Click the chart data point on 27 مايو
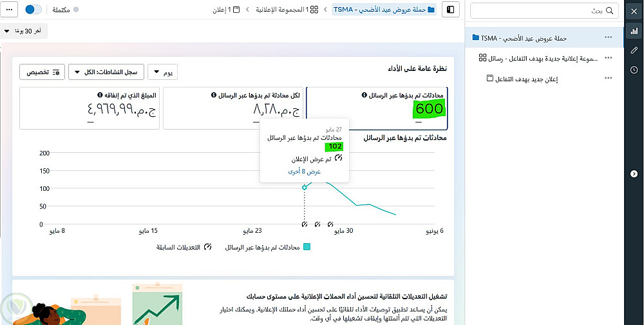 click(x=305, y=188)
